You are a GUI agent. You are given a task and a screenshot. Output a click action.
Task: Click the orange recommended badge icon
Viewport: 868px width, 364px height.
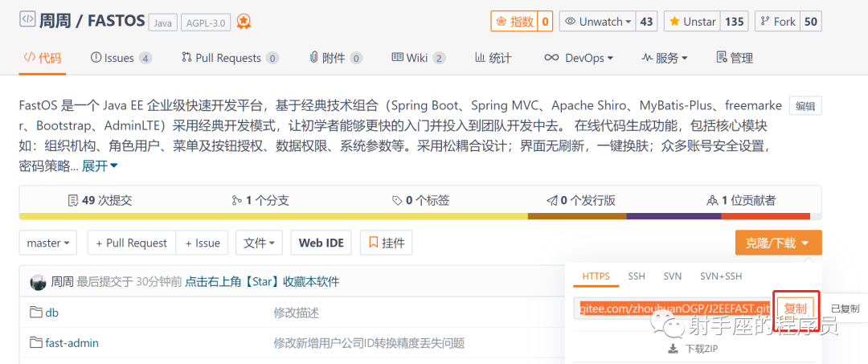pos(244,22)
